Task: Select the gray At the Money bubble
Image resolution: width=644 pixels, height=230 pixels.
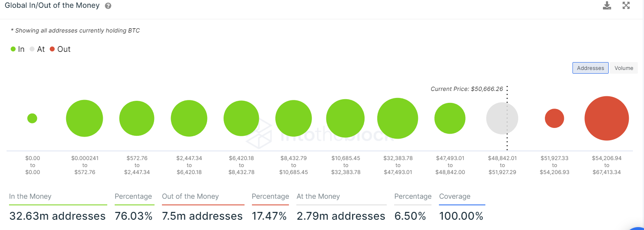Action: point(502,118)
